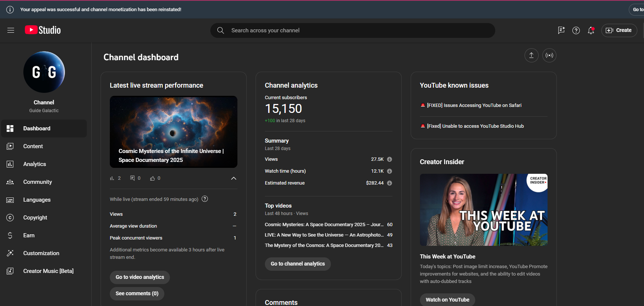
Task: Click the 27.5K views value
Action: tap(377, 159)
